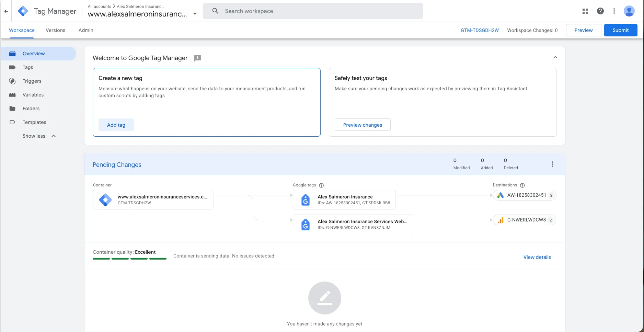Select Triggers in the sidebar

(38, 81)
